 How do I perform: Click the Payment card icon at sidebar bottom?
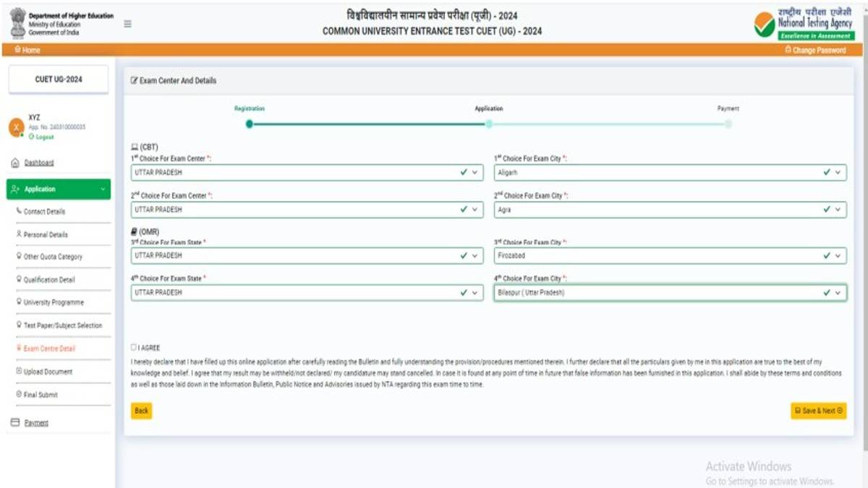16,423
